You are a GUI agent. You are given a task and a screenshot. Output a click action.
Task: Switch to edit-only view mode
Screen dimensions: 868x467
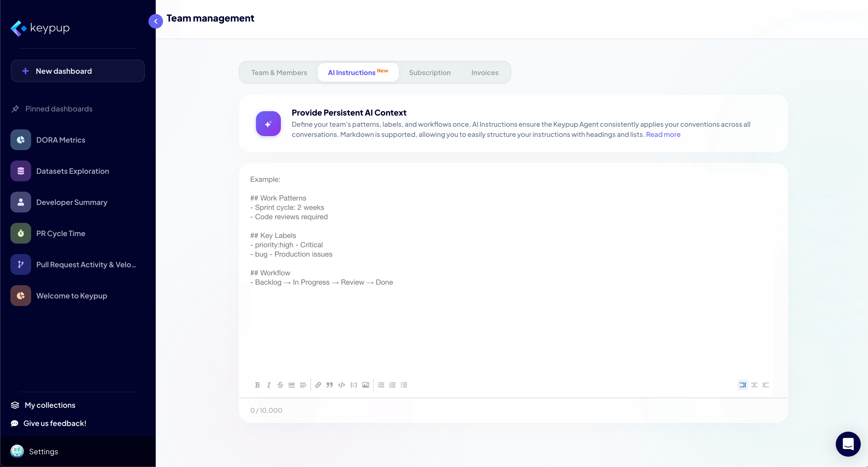coord(743,385)
